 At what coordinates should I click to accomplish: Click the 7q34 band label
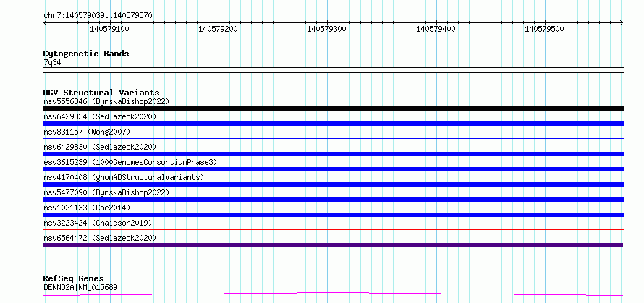[52, 62]
